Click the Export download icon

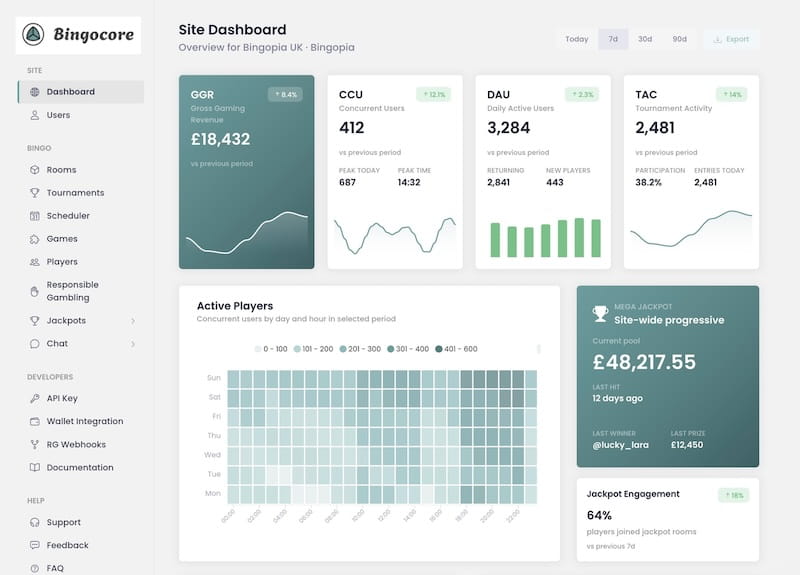point(717,39)
